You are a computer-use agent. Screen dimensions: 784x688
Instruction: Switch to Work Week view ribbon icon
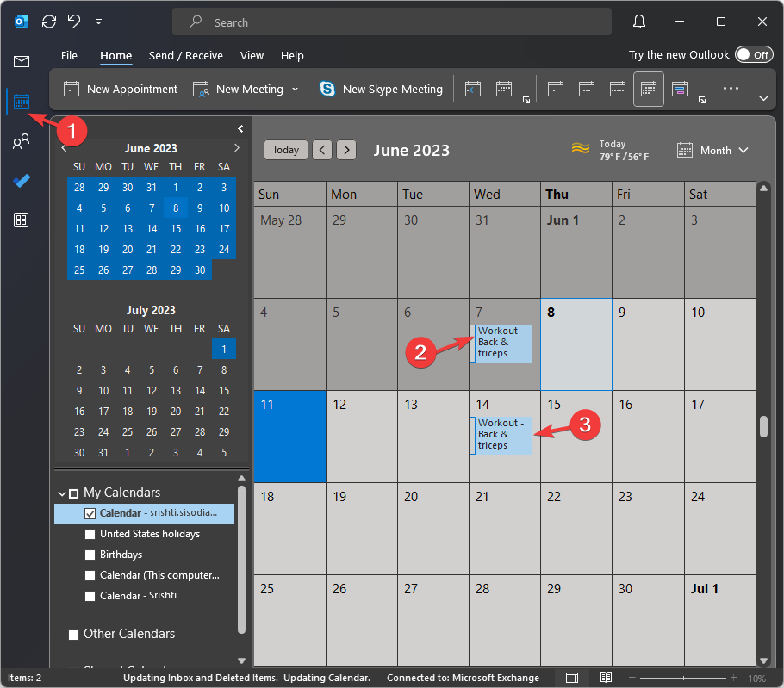coord(587,90)
